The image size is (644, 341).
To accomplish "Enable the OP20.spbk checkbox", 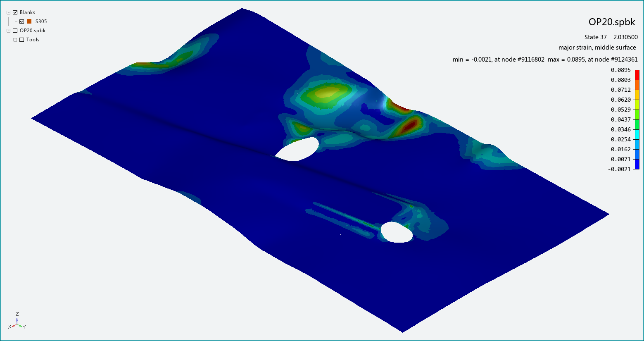I will pyautogui.click(x=15, y=30).
